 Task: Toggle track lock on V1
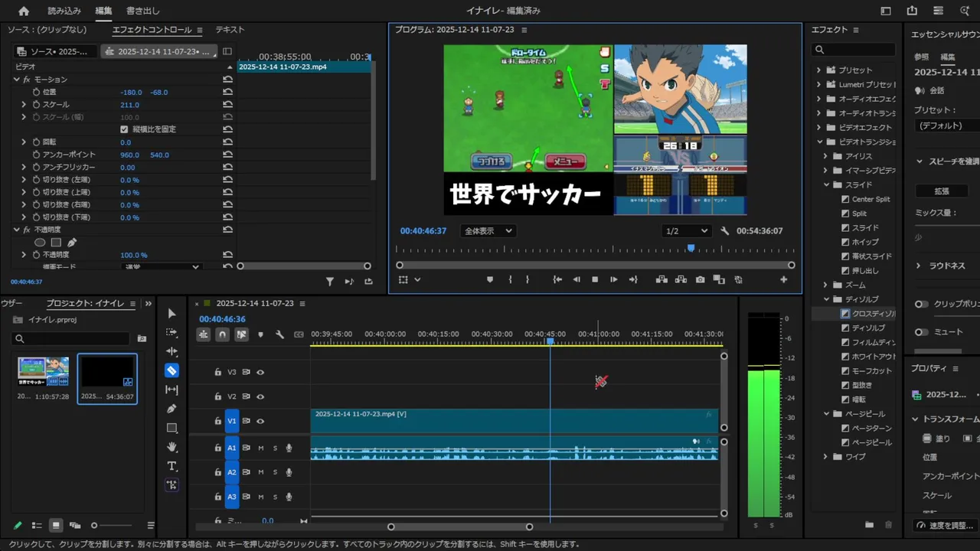[x=218, y=422]
